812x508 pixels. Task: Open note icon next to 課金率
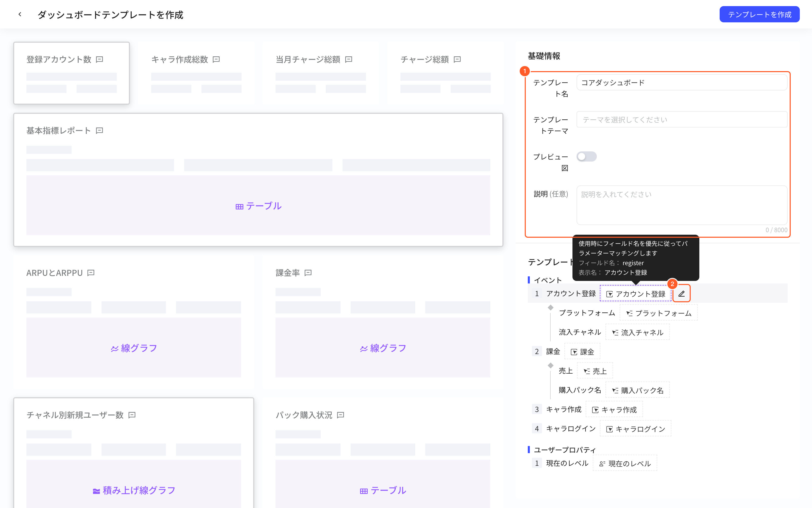pos(308,273)
